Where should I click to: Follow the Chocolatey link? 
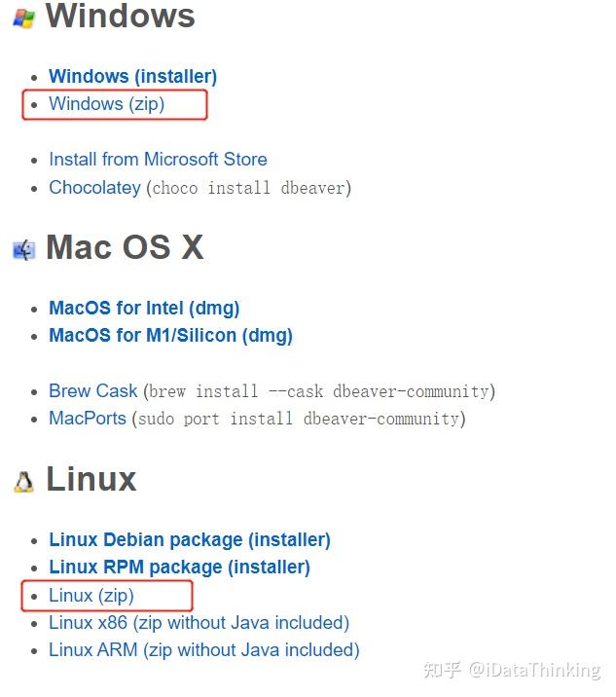[x=94, y=187]
